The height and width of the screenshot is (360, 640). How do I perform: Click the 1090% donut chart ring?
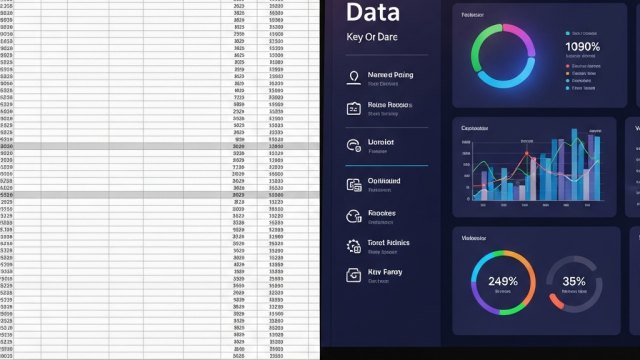point(503,56)
